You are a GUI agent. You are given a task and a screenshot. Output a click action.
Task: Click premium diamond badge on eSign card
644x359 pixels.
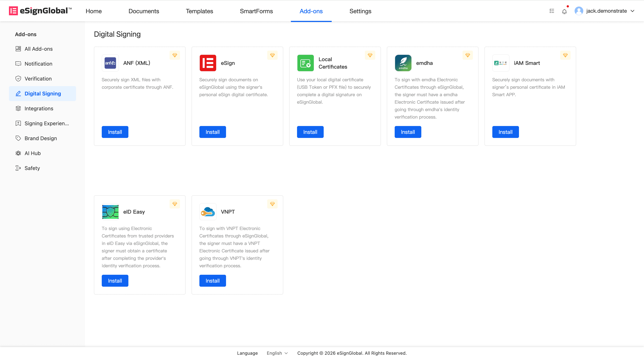tap(272, 55)
